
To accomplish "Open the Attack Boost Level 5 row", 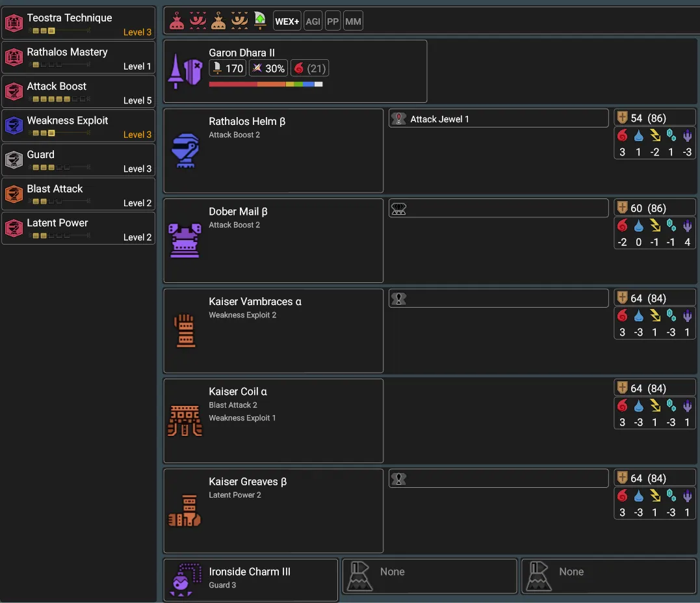I will click(79, 92).
